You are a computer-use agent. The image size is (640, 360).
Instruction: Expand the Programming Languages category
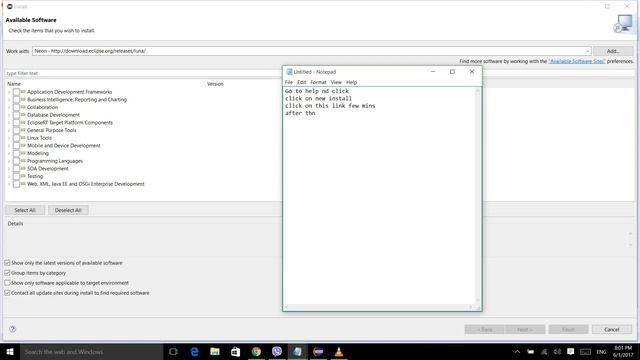click(9, 161)
